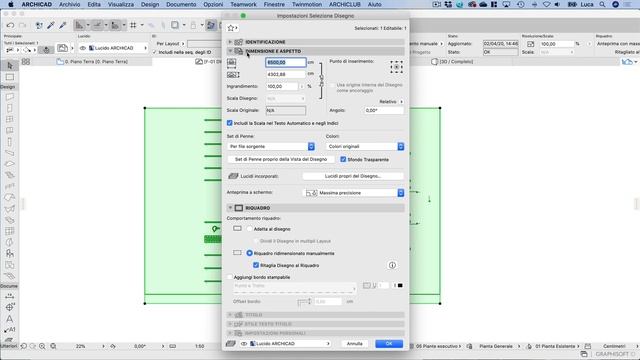Collapse the DIMENSIONE E ASPETTO panel

coord(230,51)
